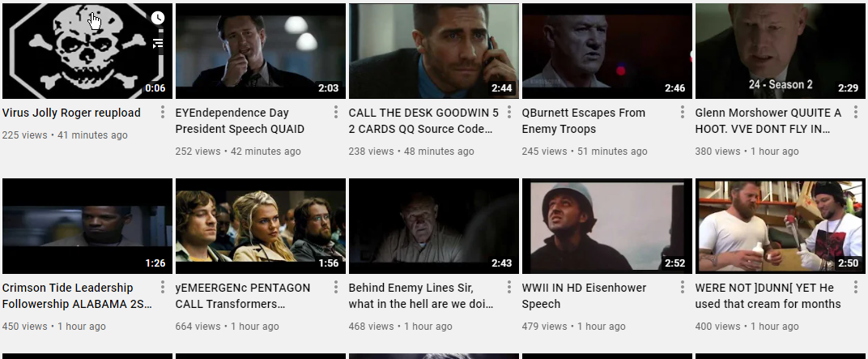Open the WWII IN HD Eisenhower Speech title

[584, 296]
